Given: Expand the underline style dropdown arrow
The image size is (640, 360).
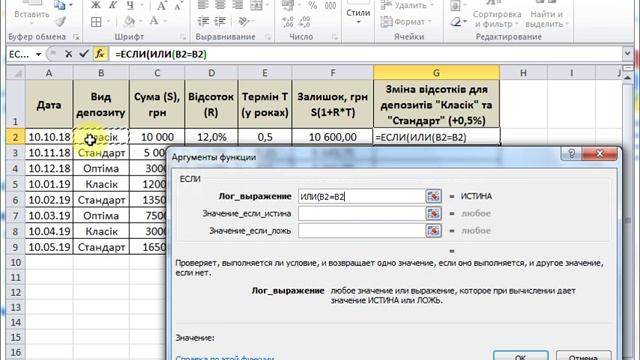Looking at the screenshot, I should (x=142, y=5).
